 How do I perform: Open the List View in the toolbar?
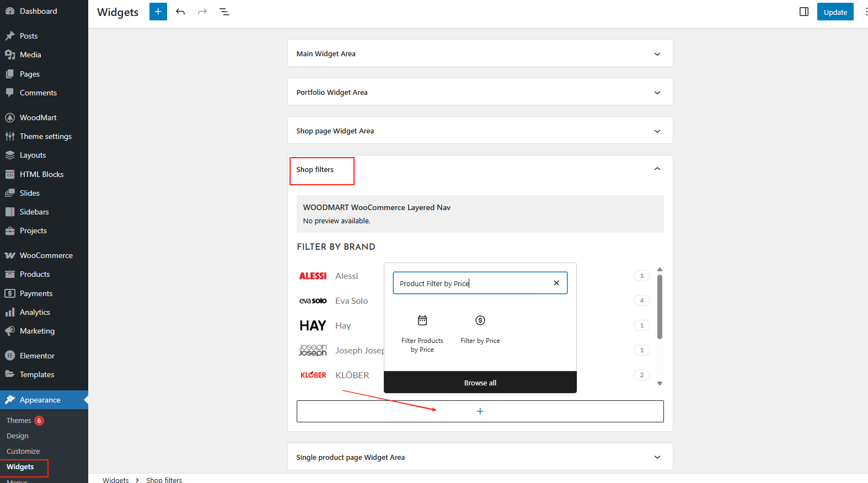[224, 12]
